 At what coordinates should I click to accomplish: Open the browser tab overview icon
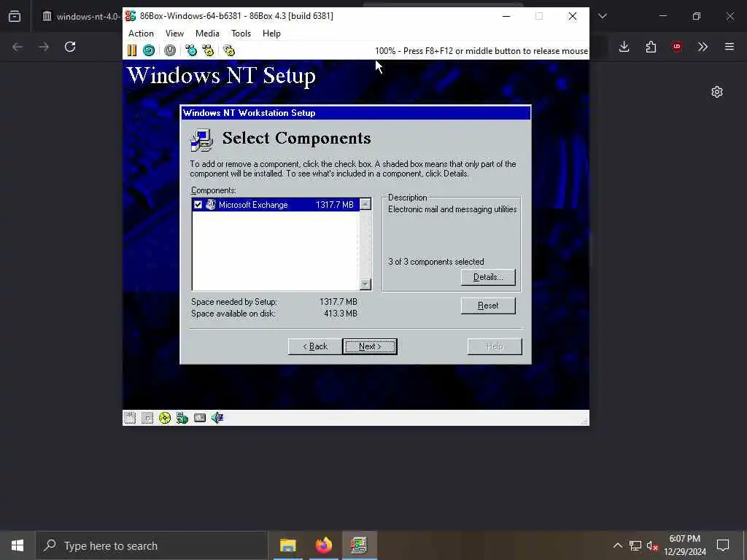point(15,16)
